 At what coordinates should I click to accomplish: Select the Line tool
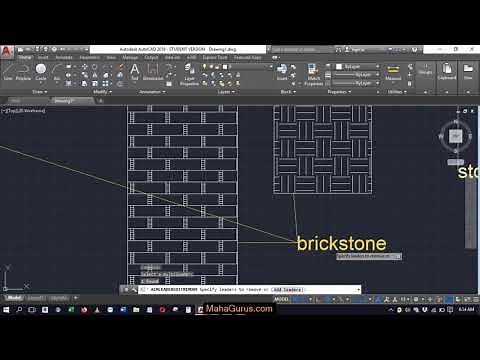pyautogui.click(x=8, y=72)
